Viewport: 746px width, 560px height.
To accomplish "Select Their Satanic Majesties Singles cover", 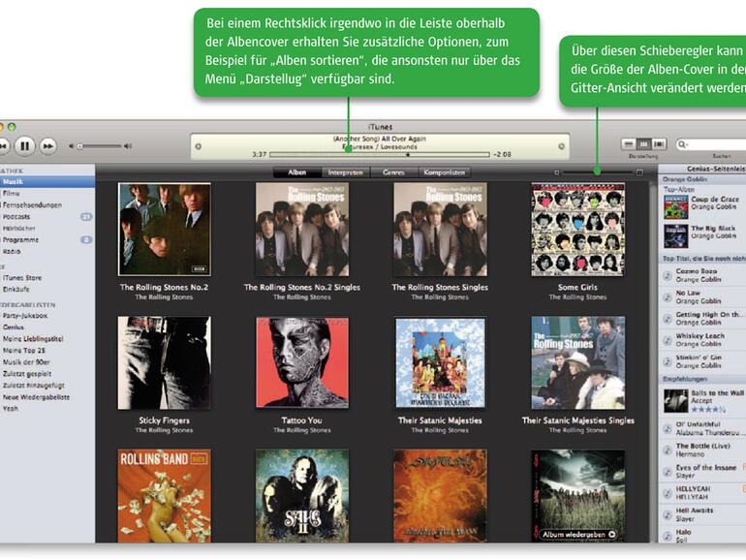I will 578,363.
